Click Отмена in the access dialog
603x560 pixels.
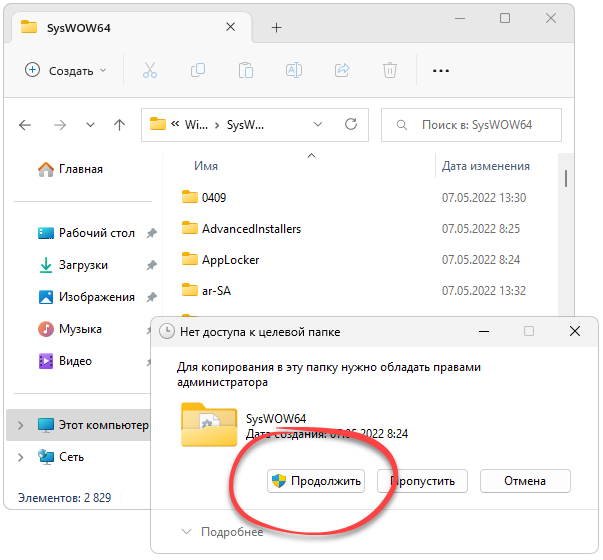click(525, 481)
